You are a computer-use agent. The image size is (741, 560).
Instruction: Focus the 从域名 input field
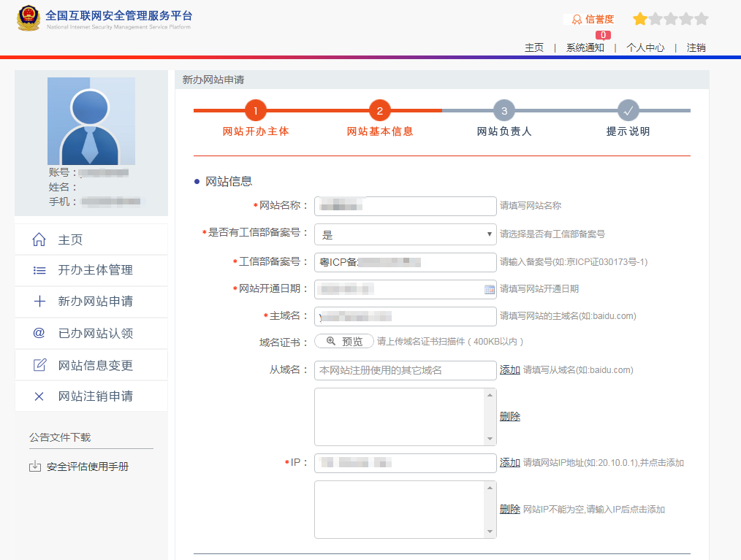coord(405,370)
